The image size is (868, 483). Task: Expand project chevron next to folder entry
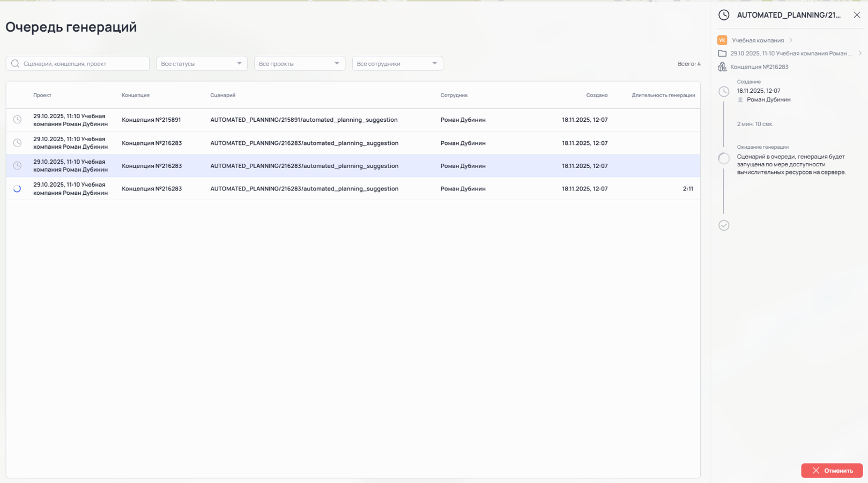point(860,54)
